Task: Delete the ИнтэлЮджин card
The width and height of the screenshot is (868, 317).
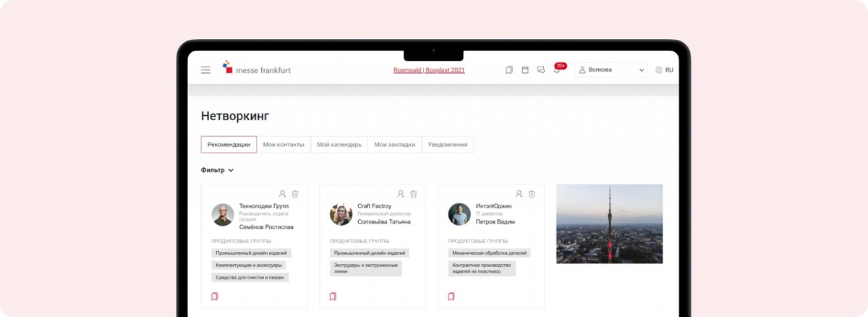Action: [532, 194]
